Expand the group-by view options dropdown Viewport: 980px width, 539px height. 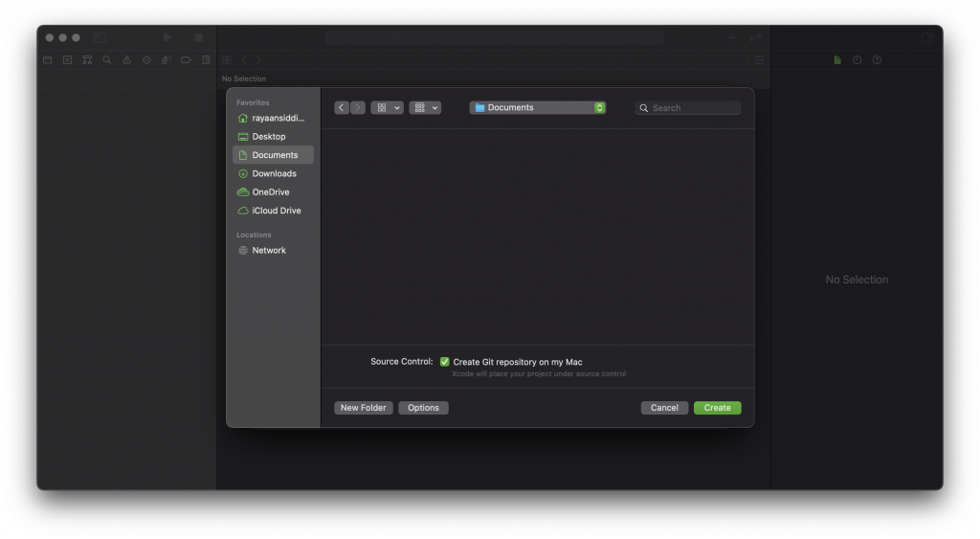point(425,107)
